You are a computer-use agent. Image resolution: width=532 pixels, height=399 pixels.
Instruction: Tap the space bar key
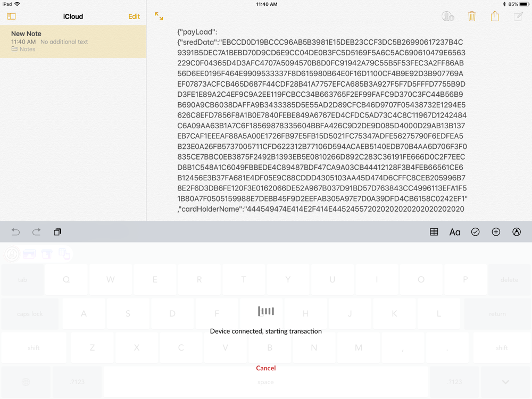coord(265,382)
